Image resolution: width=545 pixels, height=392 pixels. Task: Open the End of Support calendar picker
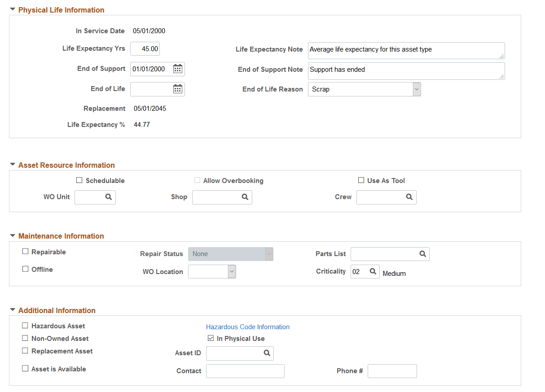click(178, 69)
